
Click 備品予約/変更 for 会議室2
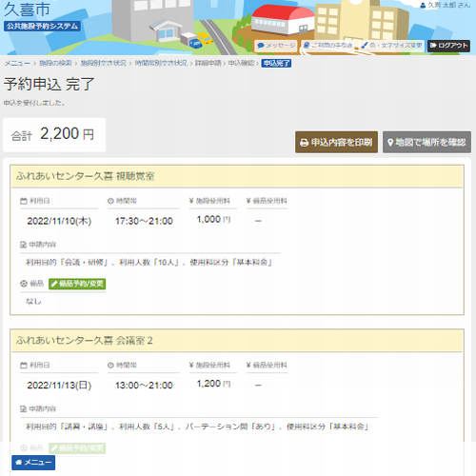[x=77, y=448]
